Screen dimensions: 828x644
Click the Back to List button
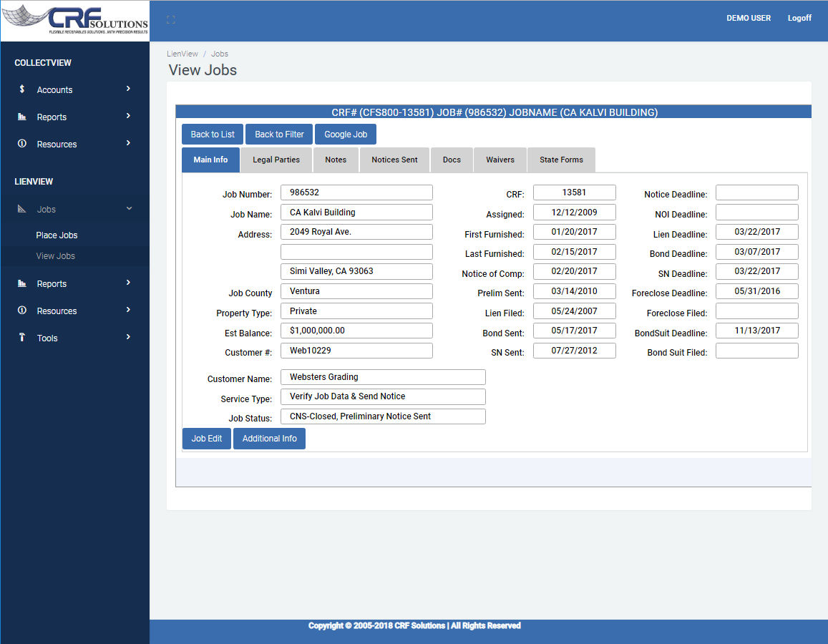[x=213, y=134]
